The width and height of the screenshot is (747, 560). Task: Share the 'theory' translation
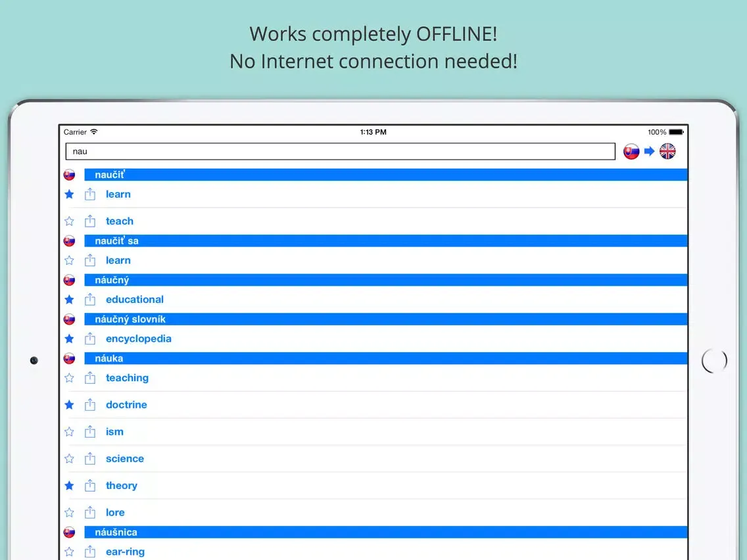(90, 486)
